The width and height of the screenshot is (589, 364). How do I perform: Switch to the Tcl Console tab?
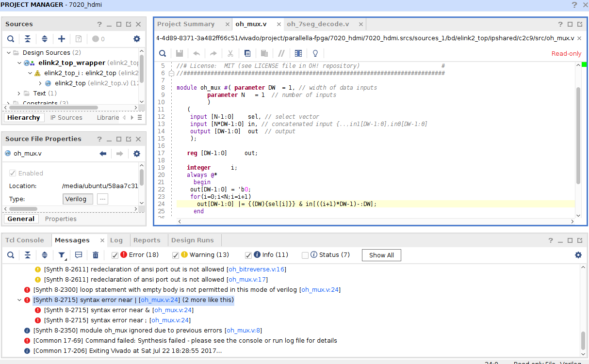24,240
